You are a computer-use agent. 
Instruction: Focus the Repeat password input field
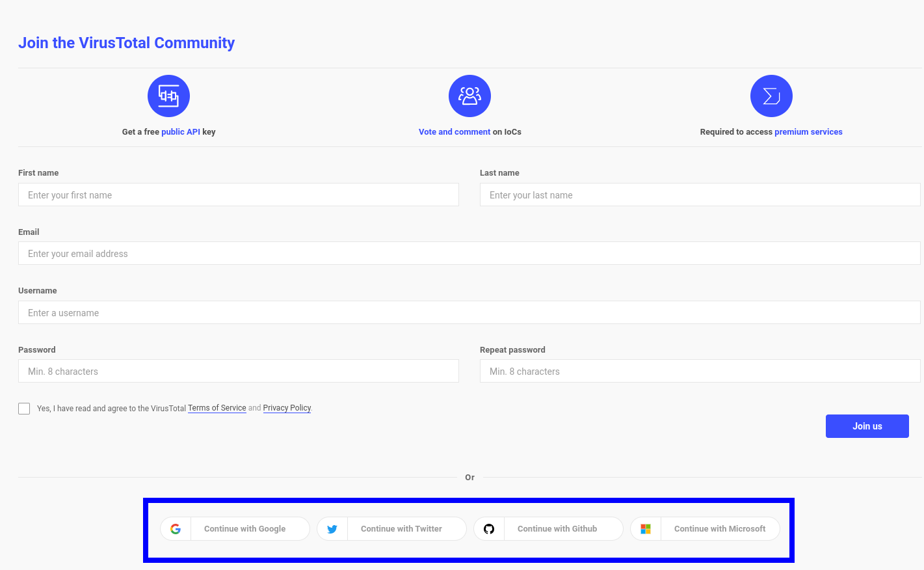click(700, 371)
